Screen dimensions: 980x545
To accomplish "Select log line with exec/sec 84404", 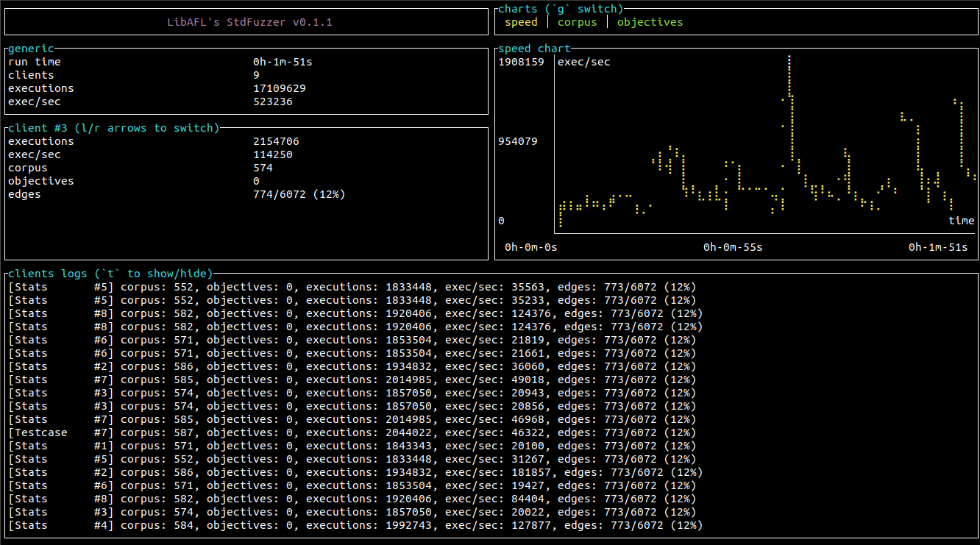I will (352, 499).
